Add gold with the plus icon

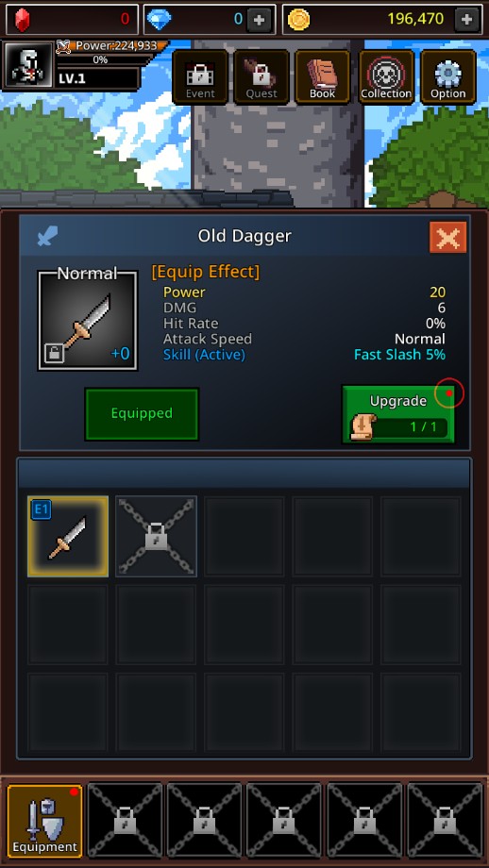tap(466, 20)
